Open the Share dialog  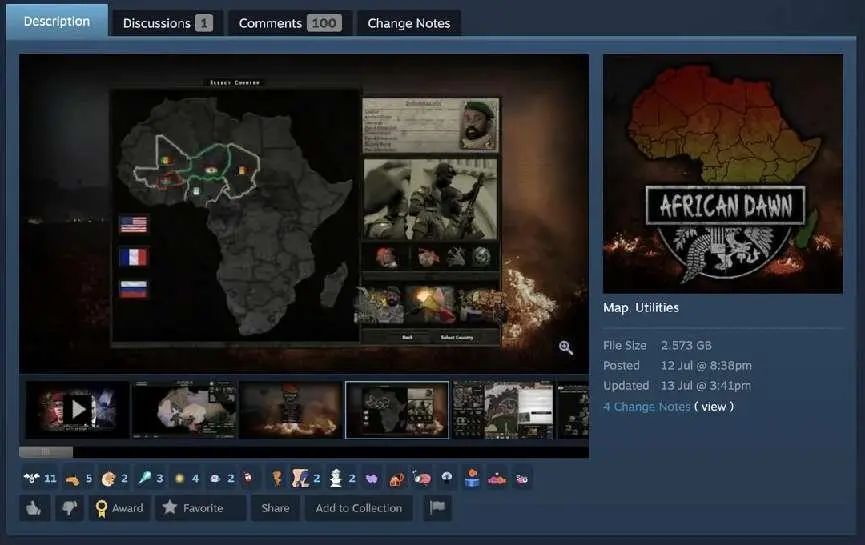(275, 507)
